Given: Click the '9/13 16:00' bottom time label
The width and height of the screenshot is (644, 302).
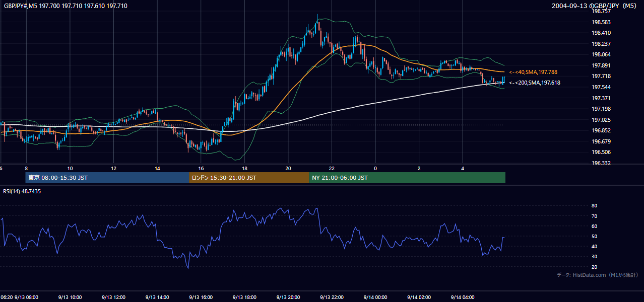Looking at the screenshot, I should coord(201,297).
